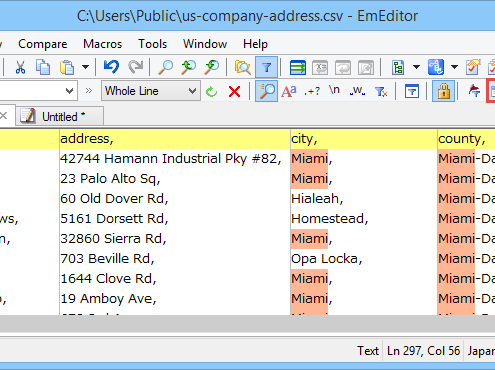Switch to the Untitled document tab
The image size is (495, 370).
tap(60, 116)
